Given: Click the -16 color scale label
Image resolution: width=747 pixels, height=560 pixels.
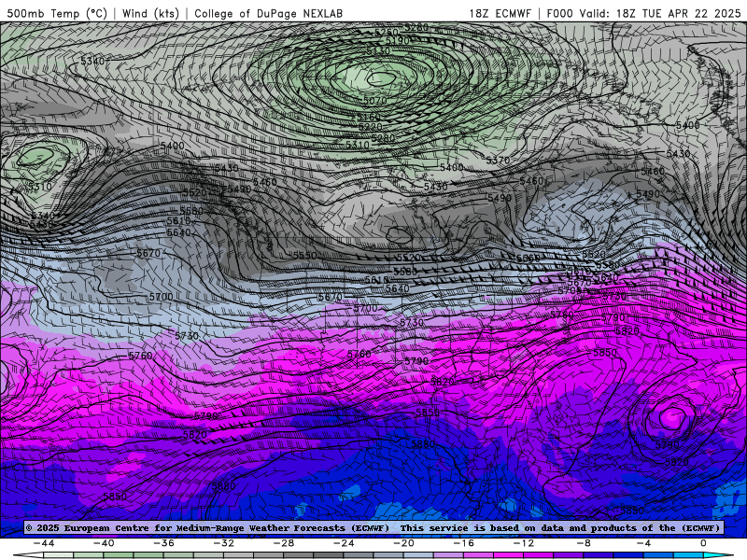Looking at the screenshot, I should (x=464, y=543).
